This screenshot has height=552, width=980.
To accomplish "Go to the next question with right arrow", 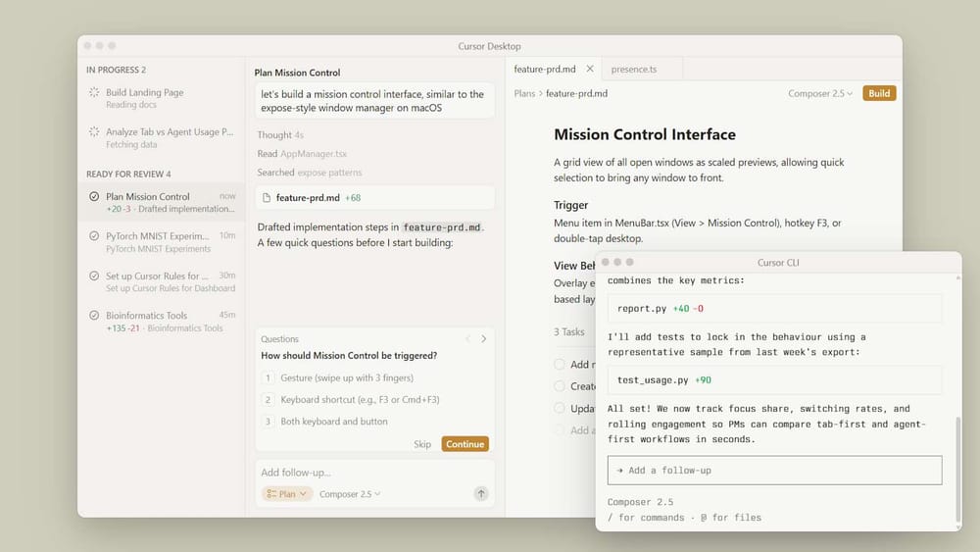I will [484, 339].
